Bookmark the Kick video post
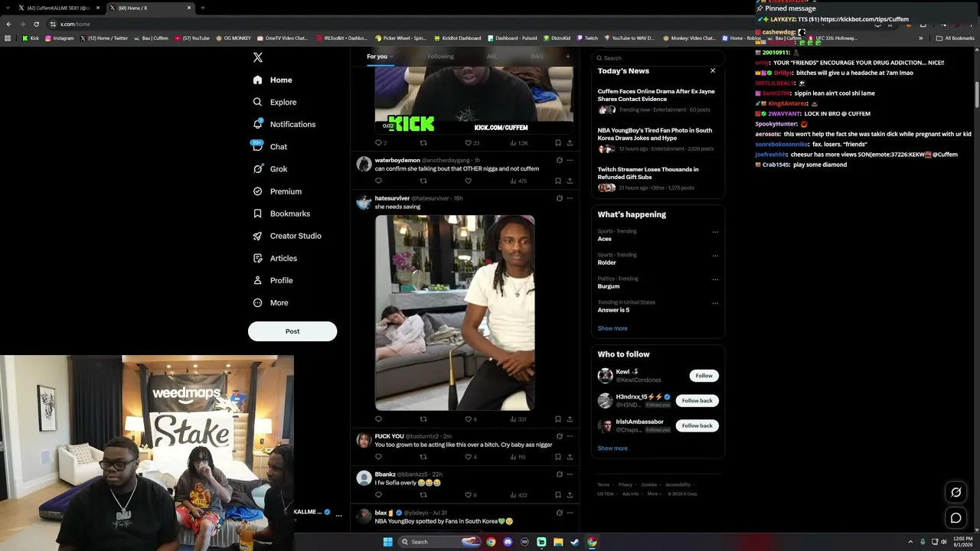Screen dimensions: 980x551 point(557,143)
